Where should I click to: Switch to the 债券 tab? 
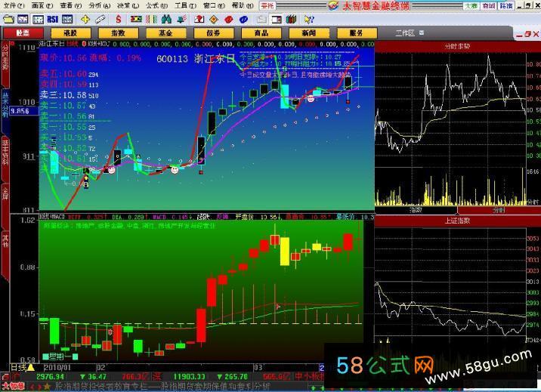click(x=214, y=33)
